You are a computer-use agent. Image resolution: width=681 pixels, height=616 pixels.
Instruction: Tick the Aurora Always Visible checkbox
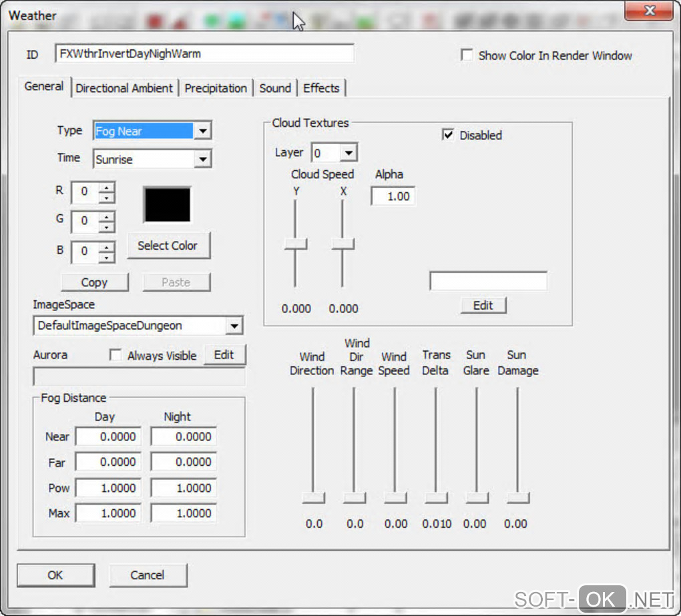click(116, 355)
